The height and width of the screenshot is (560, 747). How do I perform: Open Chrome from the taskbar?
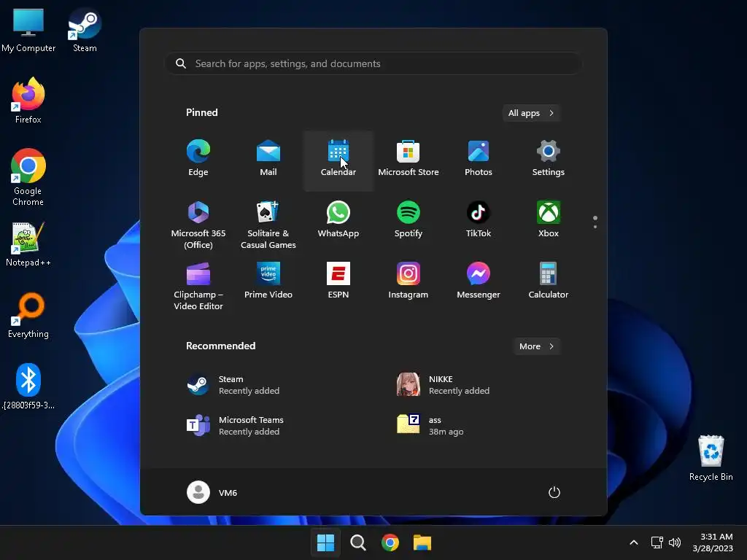click(390, 542)
